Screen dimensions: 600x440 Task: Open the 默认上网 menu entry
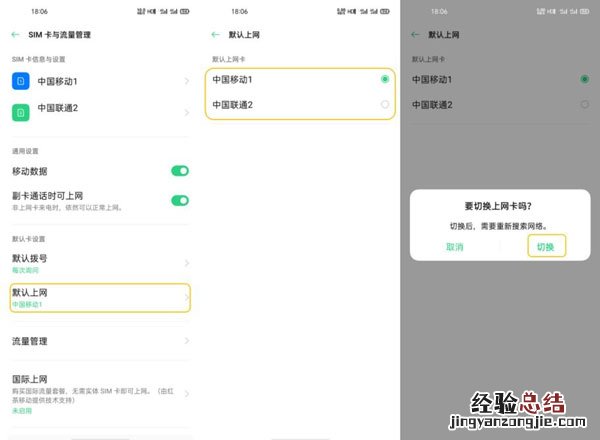click(x=100, y=298)
